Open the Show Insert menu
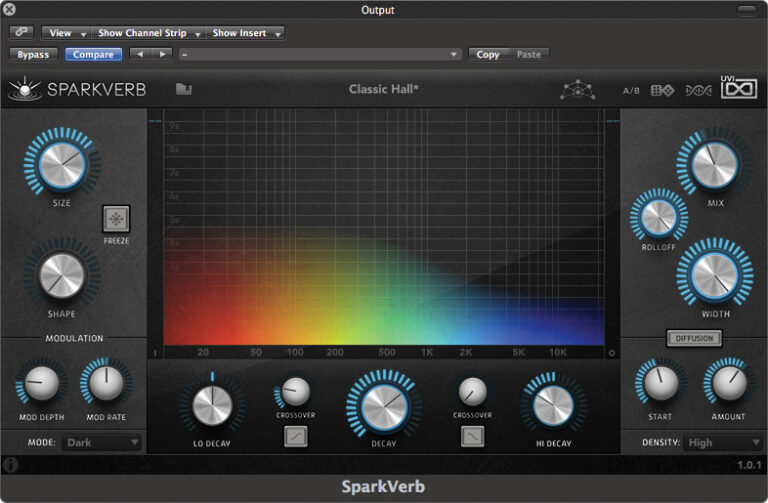This screenshot has width=768, height=503. [x=246, y=33]
